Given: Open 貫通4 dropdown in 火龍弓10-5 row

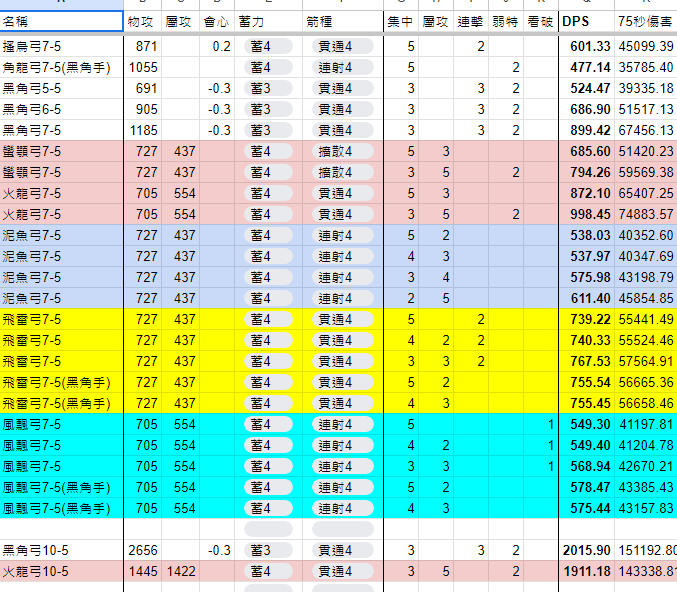Looking at the screenshot, I should point(343,572).
